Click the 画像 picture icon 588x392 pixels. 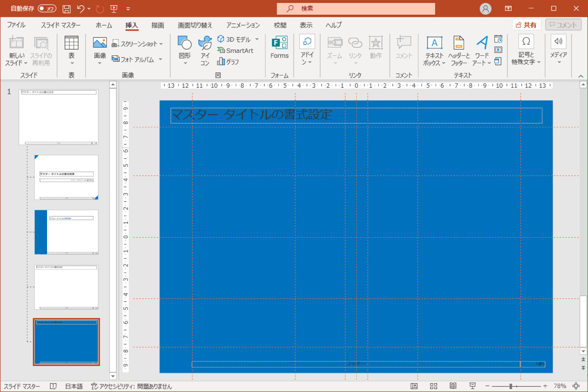click(100, 43)
